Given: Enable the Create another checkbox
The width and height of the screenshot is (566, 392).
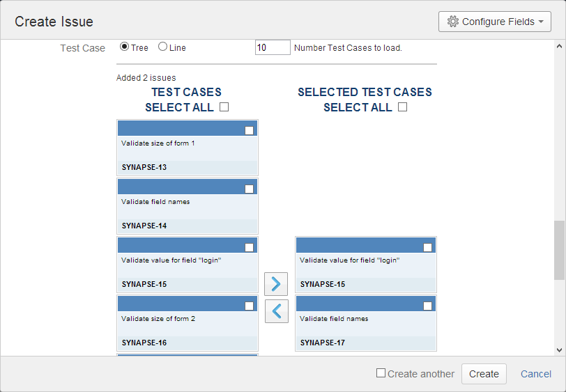Looking at the screenshot, I should click(381, 373).
